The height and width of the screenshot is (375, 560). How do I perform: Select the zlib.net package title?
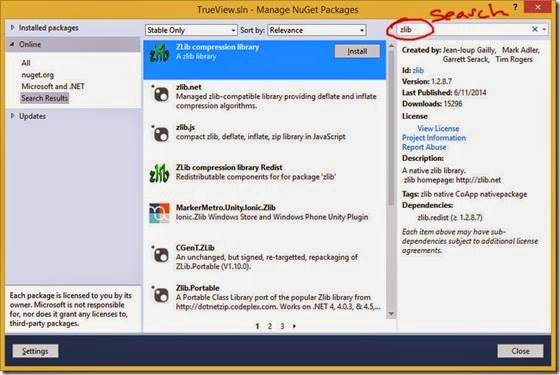point(189,87)
